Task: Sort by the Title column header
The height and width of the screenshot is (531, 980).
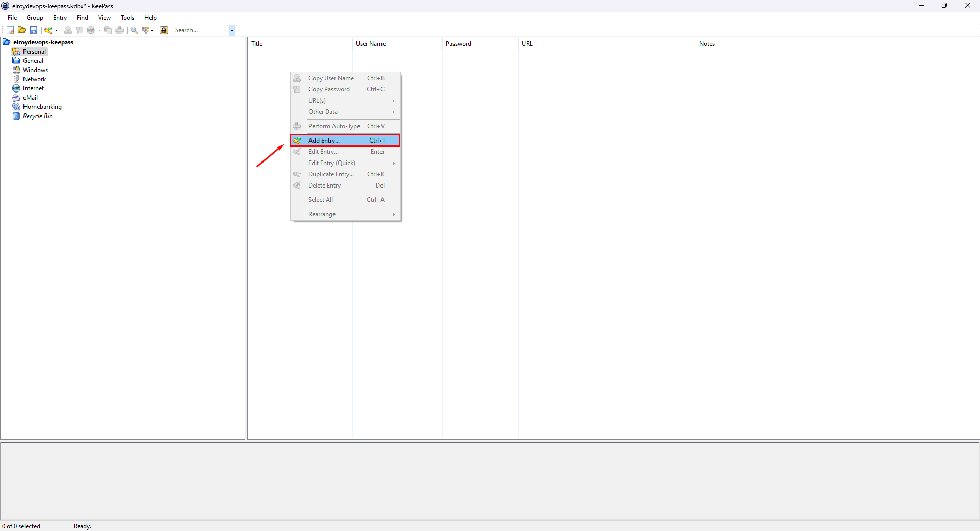Action: tap(300, 44)
